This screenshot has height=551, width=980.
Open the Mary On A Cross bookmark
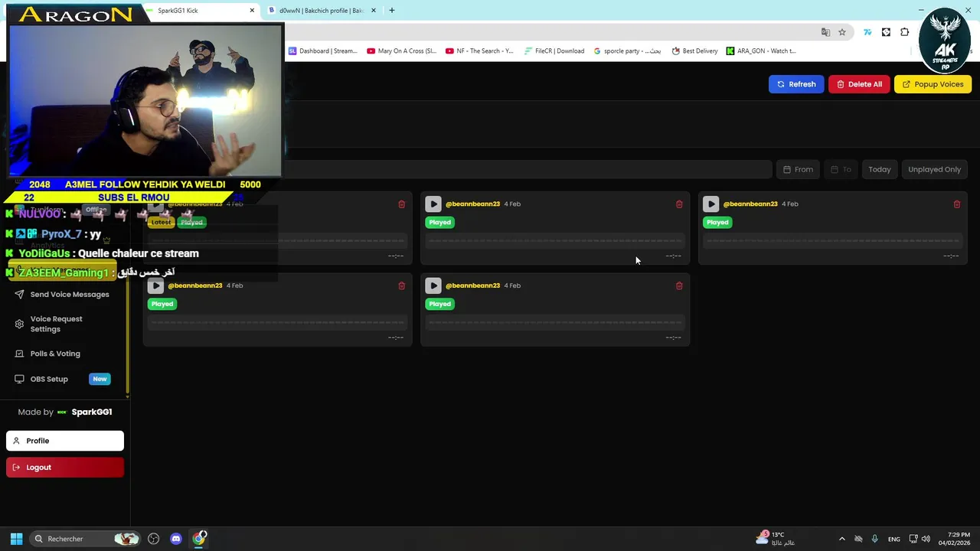tap(401, 51)
